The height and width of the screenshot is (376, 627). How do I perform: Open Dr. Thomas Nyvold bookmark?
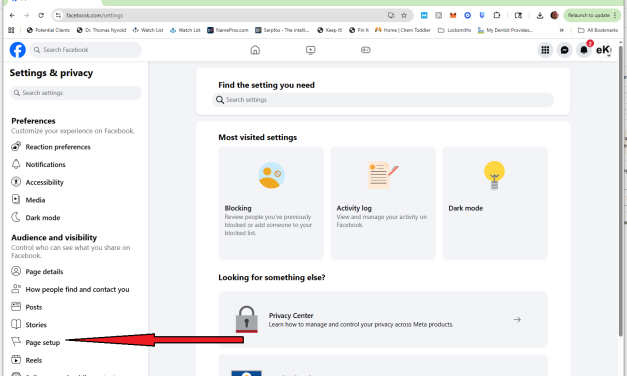[101, 30]
